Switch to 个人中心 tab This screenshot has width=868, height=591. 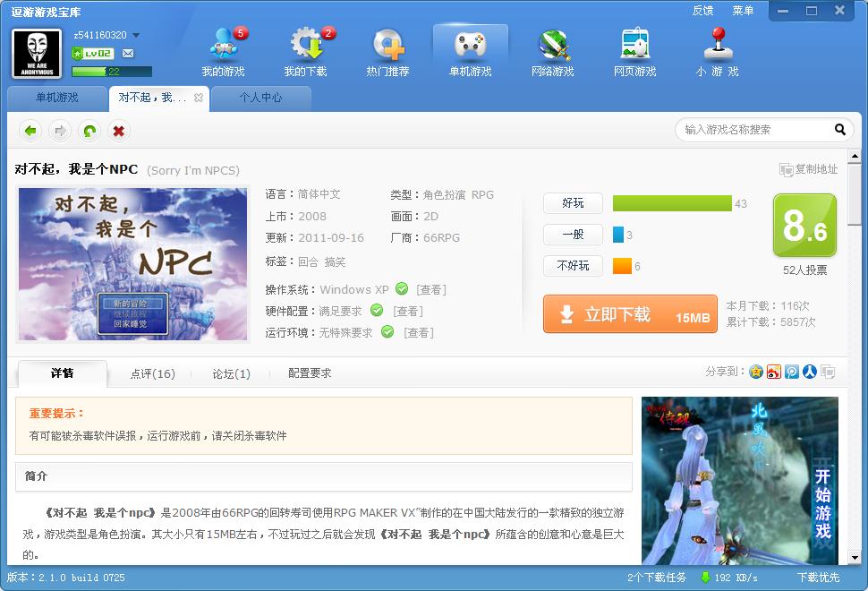[260, 98]
